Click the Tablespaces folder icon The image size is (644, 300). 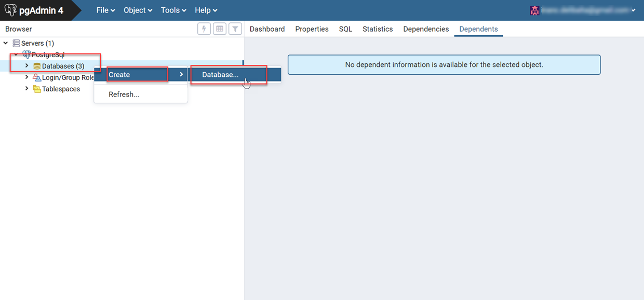[x=37, y=89]
